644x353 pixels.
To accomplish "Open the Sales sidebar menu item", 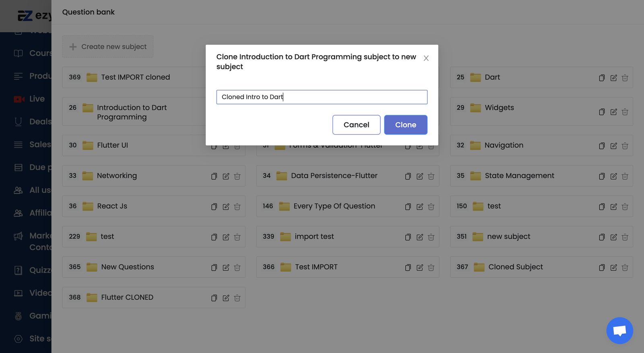I will pyautogui.click(x=40, y=144).
